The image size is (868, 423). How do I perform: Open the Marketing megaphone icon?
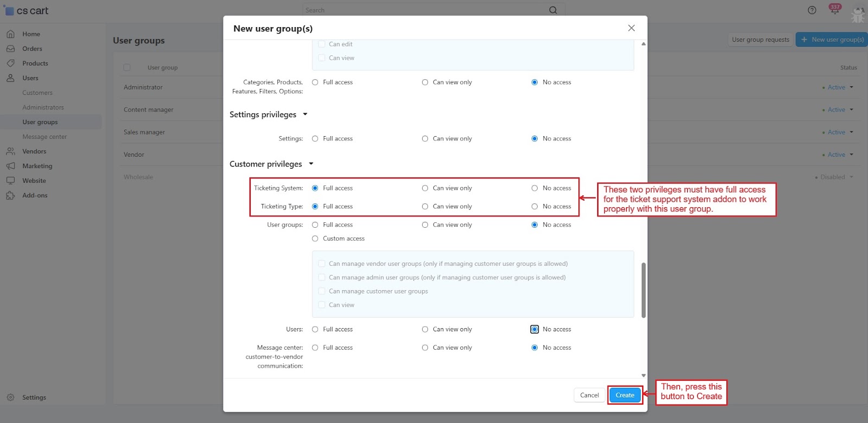point(10,166)
